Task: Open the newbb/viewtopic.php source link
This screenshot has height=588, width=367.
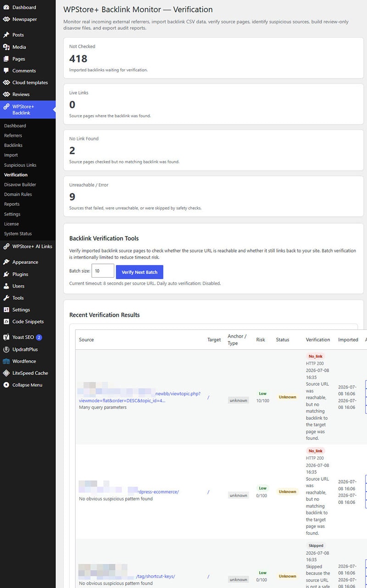Action: (140, 397)
